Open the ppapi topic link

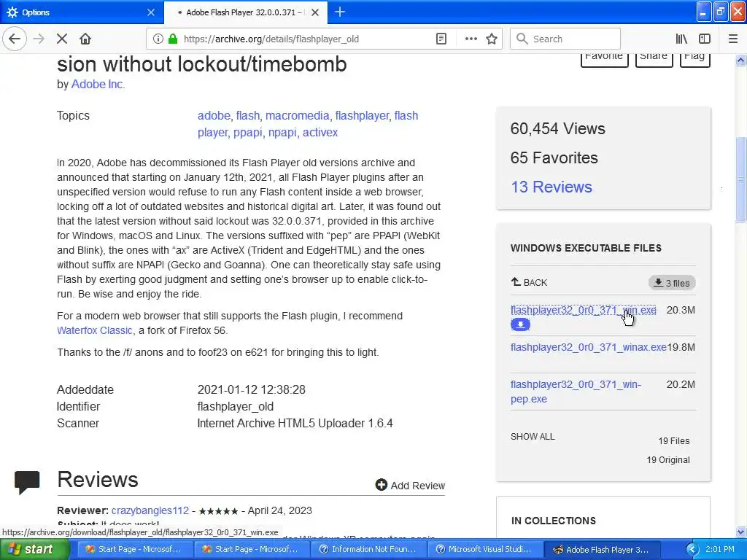click(248, 133)
